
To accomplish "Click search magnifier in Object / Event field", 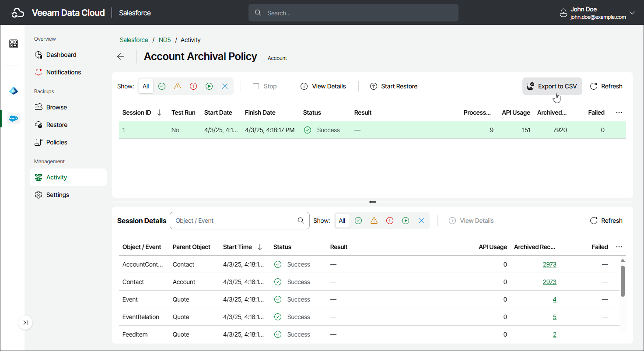I will [x=301, y=221].
